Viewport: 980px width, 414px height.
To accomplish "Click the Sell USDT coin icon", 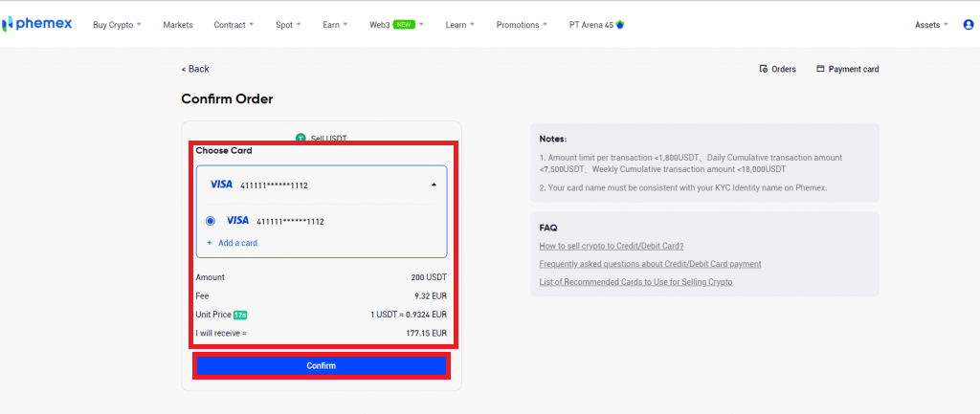I will point(301,139).
